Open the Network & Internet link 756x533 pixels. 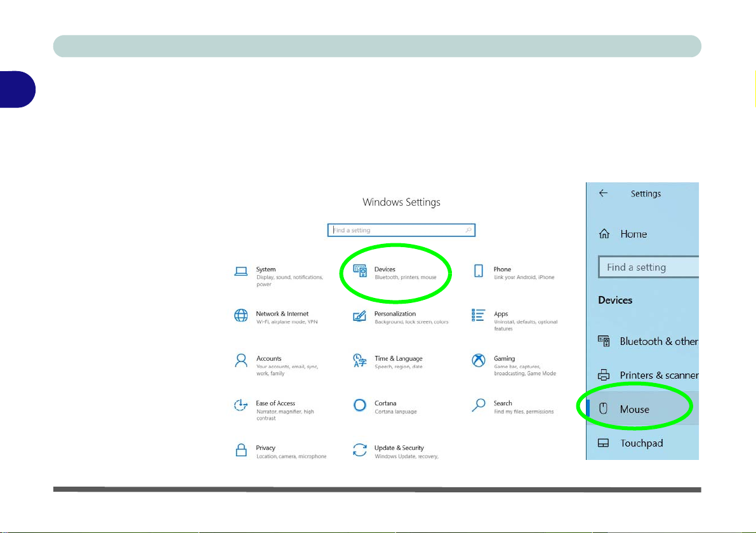tap(282, 314)
